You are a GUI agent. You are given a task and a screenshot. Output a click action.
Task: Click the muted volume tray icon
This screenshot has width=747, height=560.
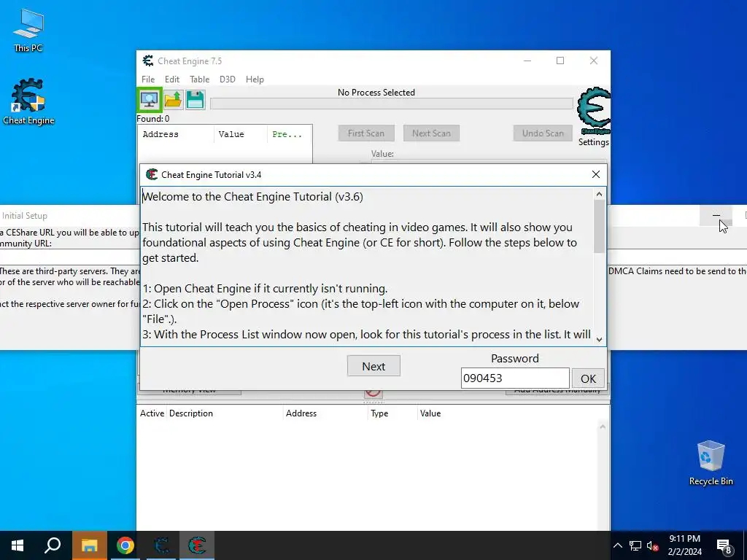pos(652,545)
